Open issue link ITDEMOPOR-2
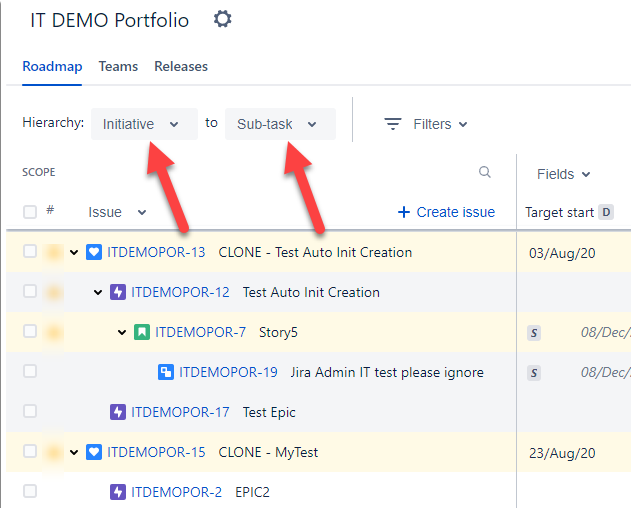 pos(176,492)
